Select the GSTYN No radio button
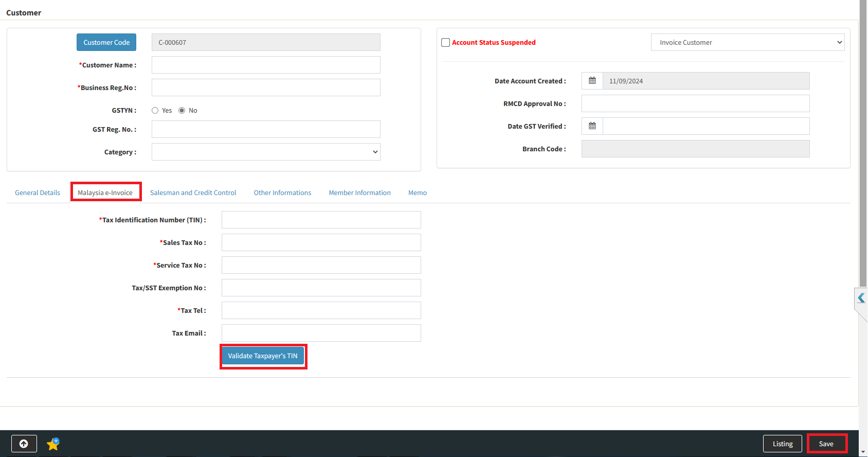The width and height of the screenshot is (868, 457). 182,111
